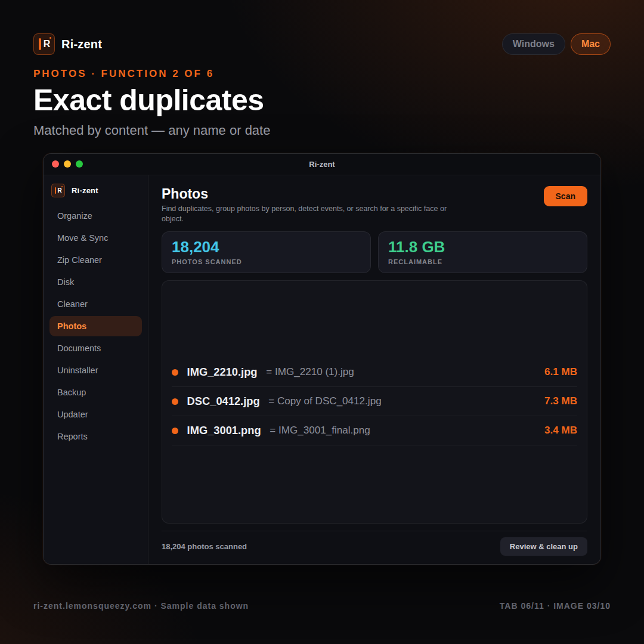Click the 18,204 photos scanned card
644x644 pixels.
266,252
